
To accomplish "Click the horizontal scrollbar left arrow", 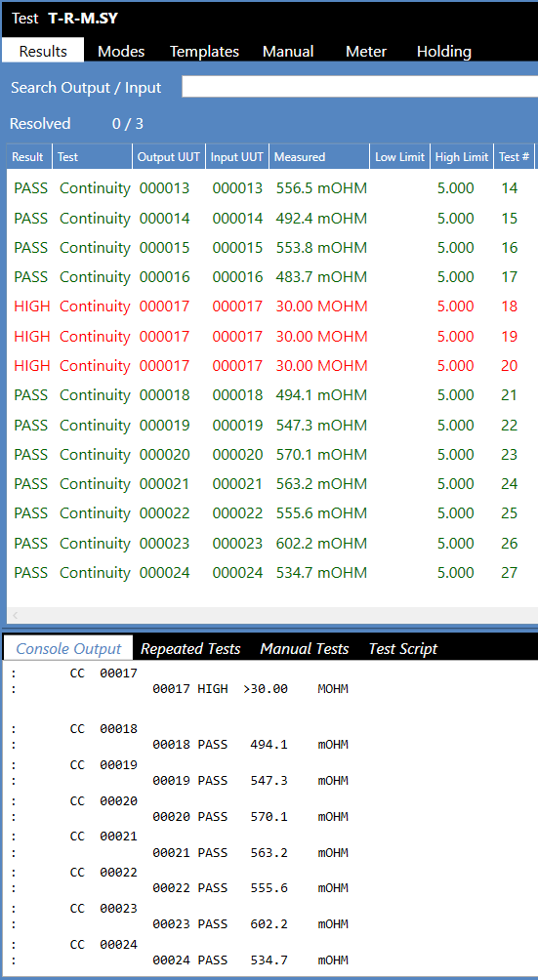I will (x=16, y=615).
